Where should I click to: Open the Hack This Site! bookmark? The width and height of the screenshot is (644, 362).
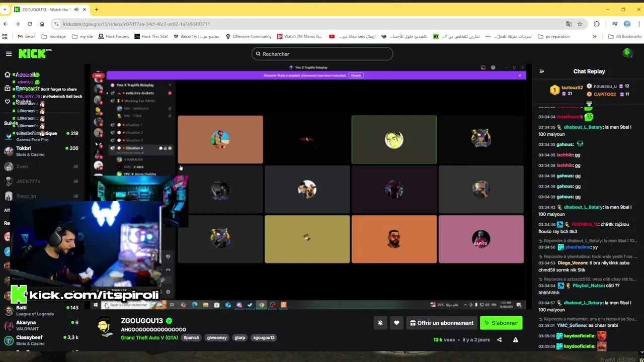[151, 36]
